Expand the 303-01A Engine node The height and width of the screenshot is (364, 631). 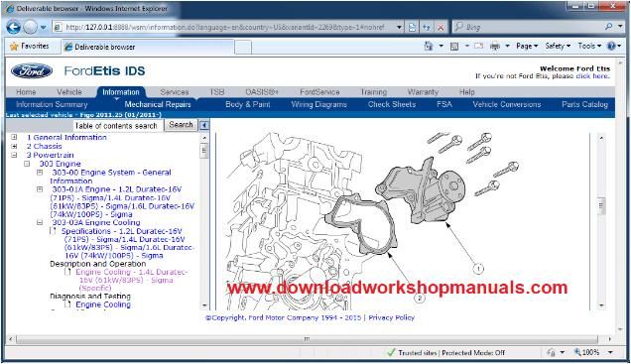pyautogui.click(x=40, y=189)
